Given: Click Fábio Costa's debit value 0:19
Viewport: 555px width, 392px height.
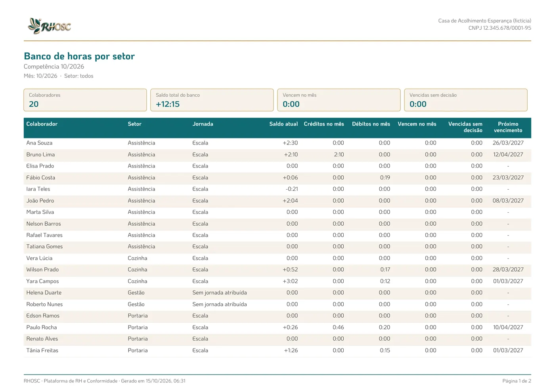Looking at the screenshot, I should (x=385, y=178).
